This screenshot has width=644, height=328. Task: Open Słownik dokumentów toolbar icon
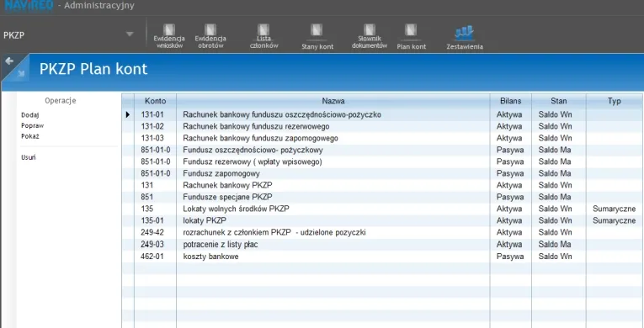pos(370,35)
